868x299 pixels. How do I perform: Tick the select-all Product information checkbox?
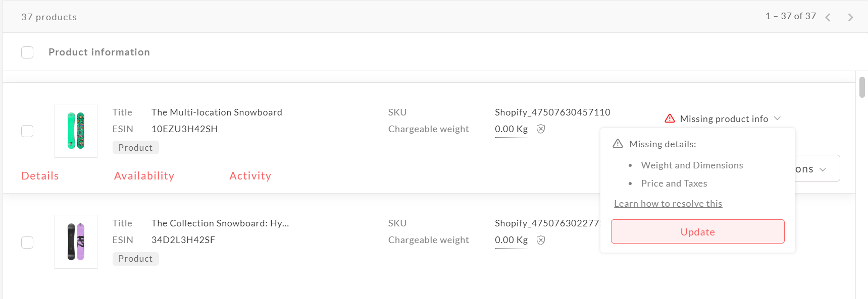point(27,52)
